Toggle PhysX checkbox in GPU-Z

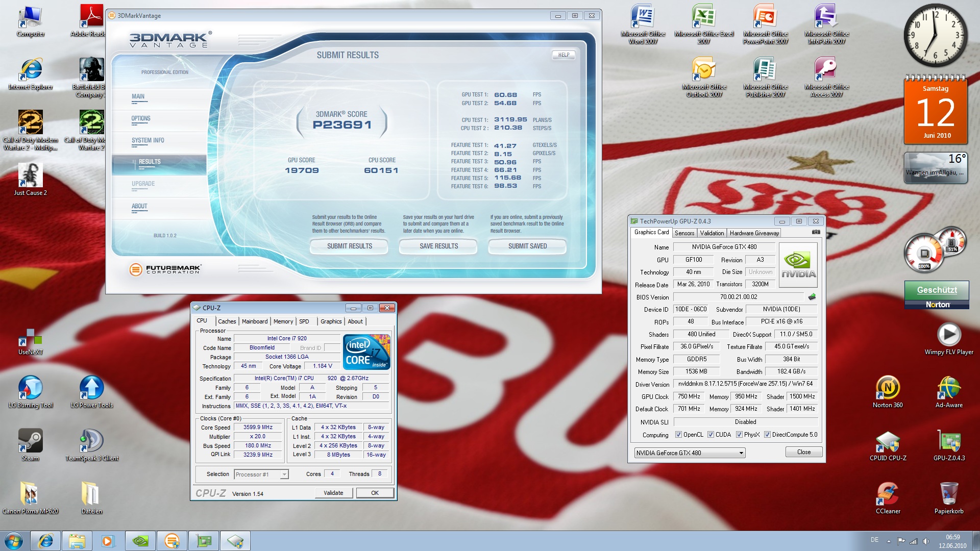tap(739, 435)
